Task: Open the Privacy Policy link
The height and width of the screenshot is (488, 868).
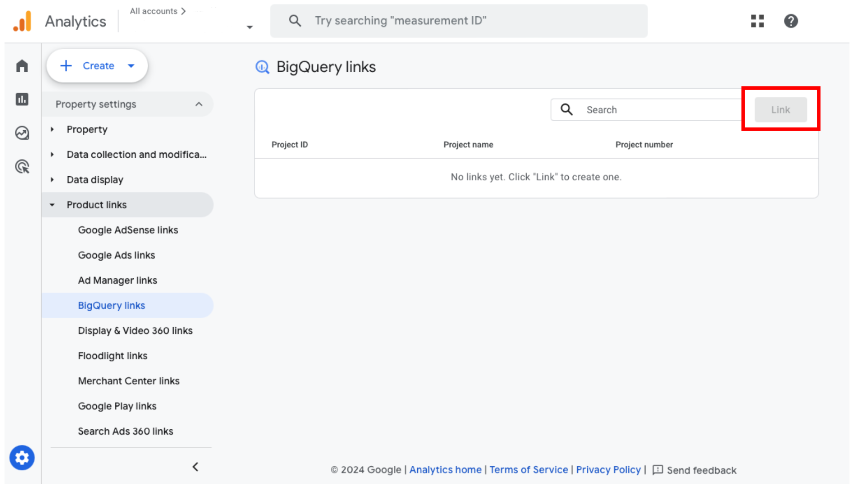Action: point(609,470)
